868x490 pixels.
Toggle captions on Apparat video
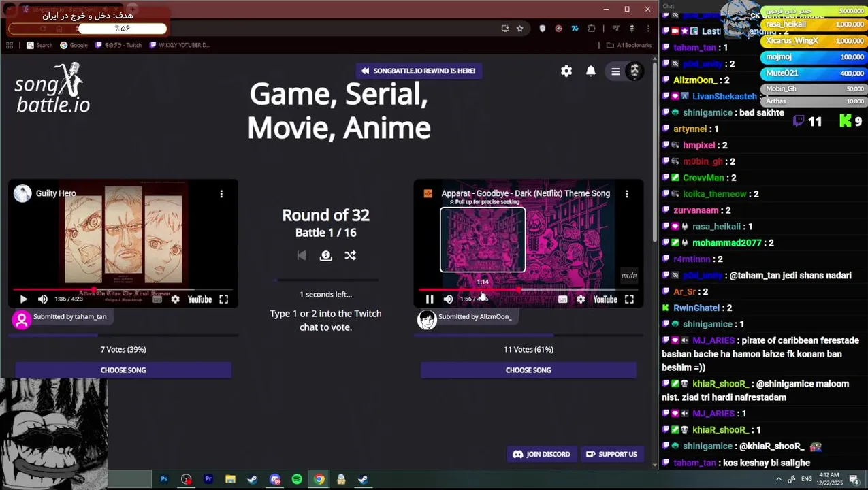563,299
